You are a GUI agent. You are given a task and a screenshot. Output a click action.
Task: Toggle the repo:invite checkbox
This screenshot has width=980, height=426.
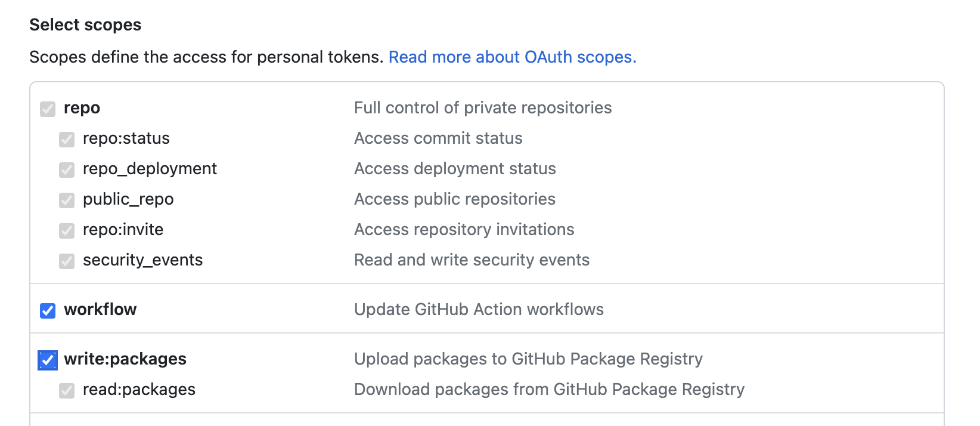point(67,231)
